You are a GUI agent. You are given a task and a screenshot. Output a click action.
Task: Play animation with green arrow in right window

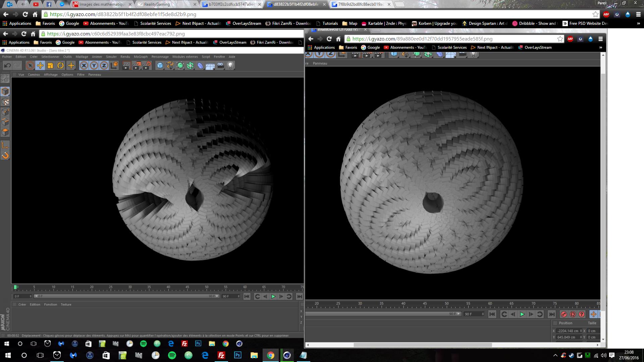pos(522,314)
